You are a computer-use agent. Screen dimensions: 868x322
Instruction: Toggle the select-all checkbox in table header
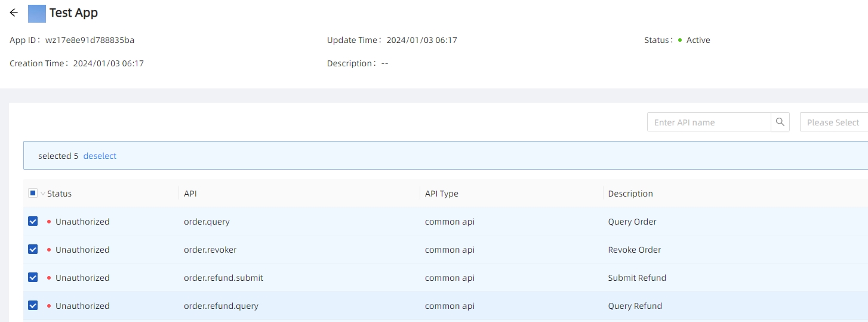[33, 194]
